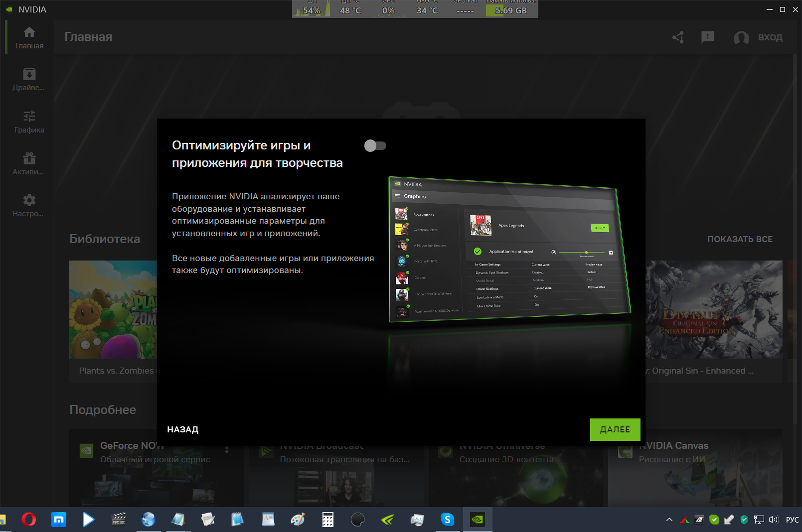802x532 pixels.
Task: Open the ВХОД sign-in link
Action: pyautogui.click(x=770, y=37)
